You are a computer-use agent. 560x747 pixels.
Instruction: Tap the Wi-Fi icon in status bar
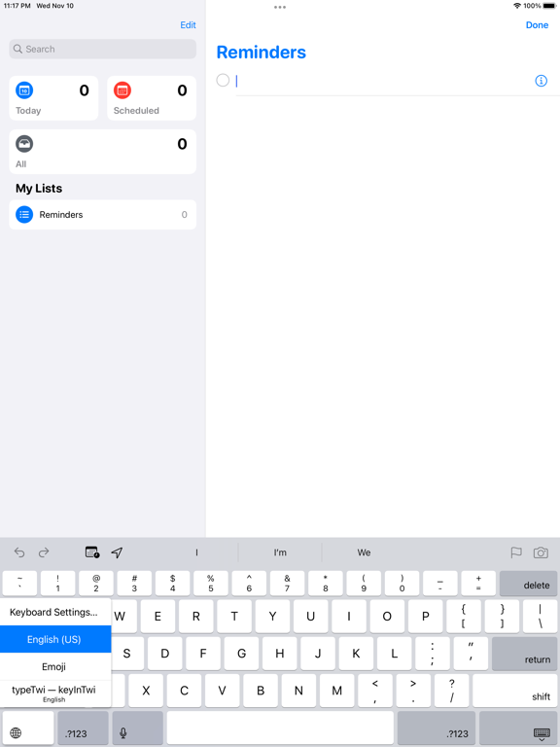517,6
